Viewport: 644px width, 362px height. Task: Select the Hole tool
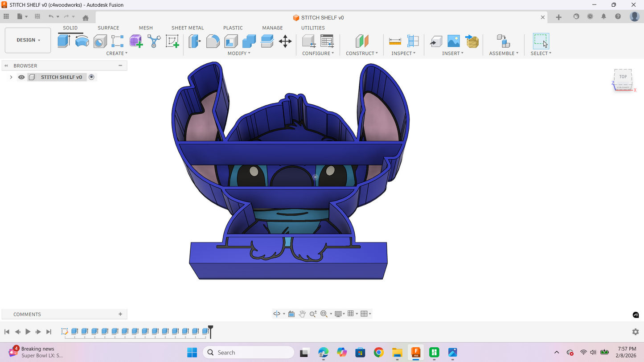coord(100,41)
